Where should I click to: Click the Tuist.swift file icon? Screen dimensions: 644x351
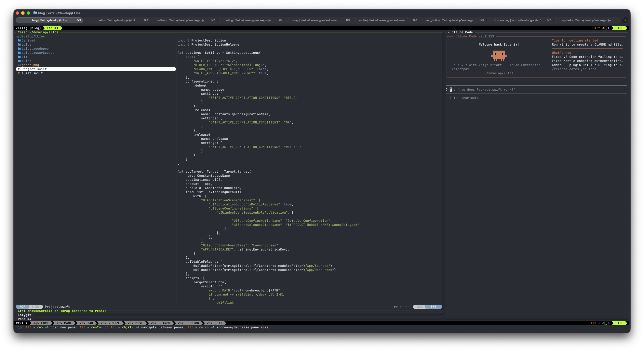point(19,73)
